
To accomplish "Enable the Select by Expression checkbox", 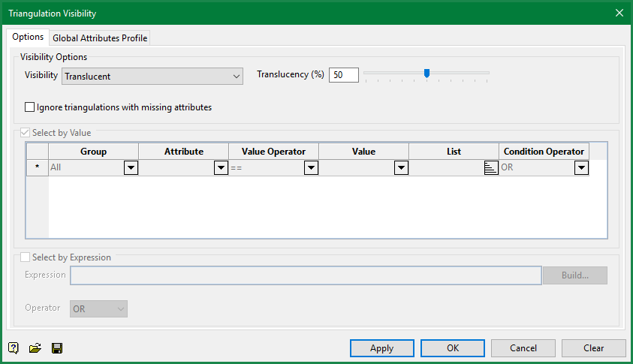I will coord(26,257).
